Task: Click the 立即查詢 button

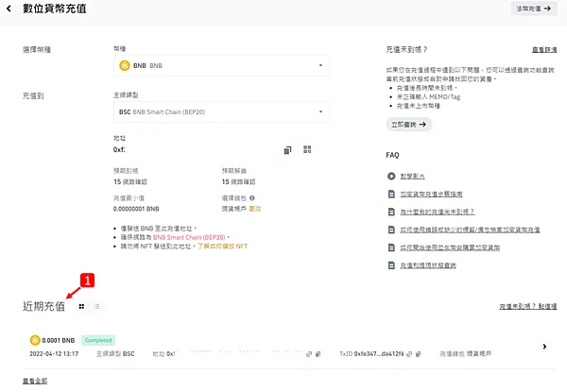Action: pyautogui.click(x=408, y=125)
